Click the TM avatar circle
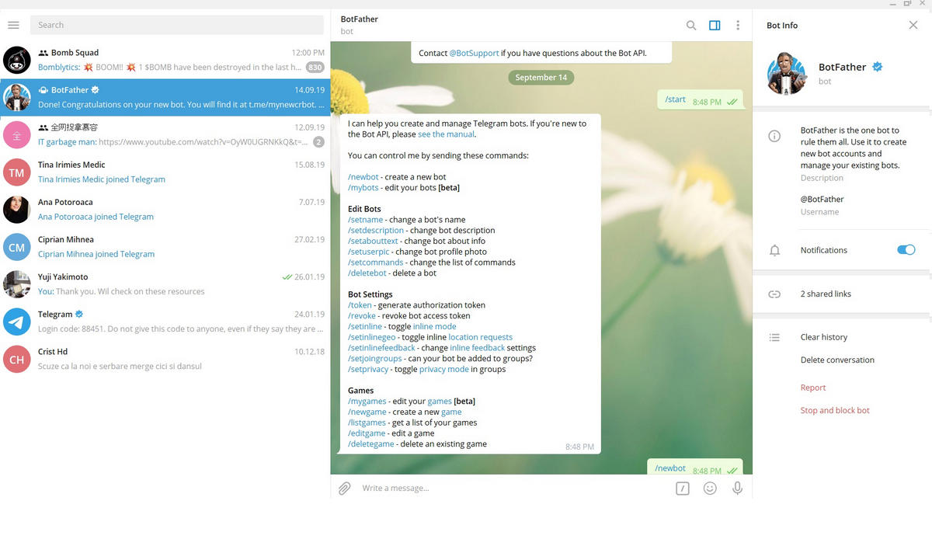 [16, 172]
